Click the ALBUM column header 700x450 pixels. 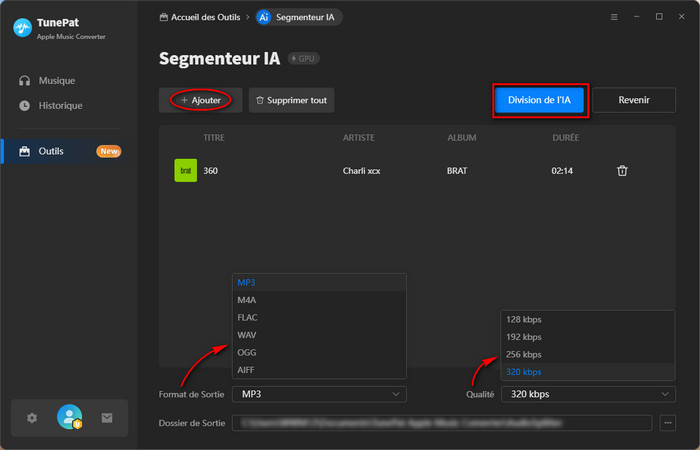(x=462, y=138)
